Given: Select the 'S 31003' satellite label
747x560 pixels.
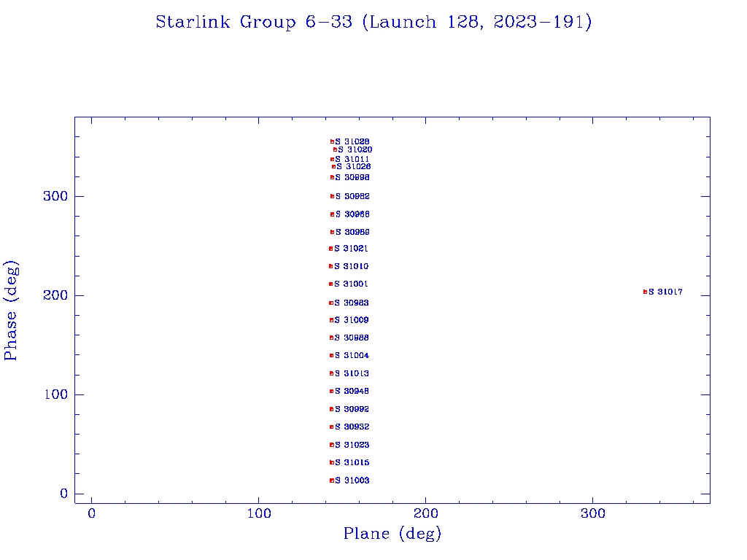Looking at the screenshot, I should coord(352,481).
